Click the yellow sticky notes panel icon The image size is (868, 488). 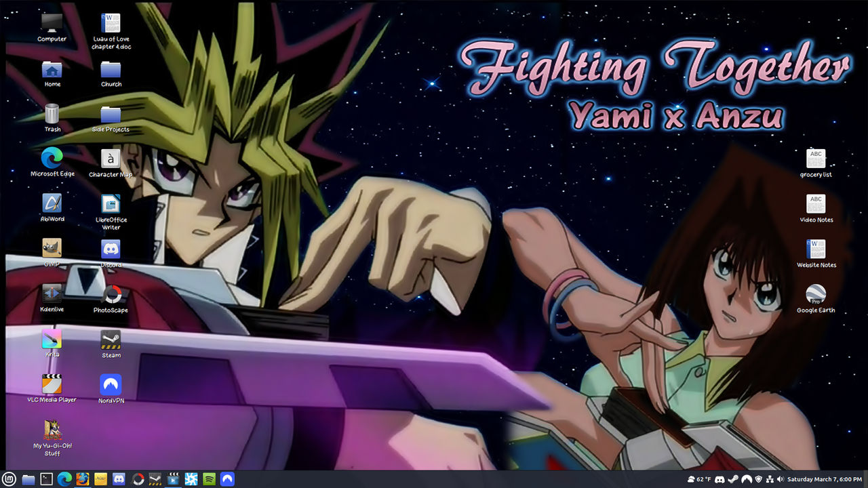(x=101, y=479)
